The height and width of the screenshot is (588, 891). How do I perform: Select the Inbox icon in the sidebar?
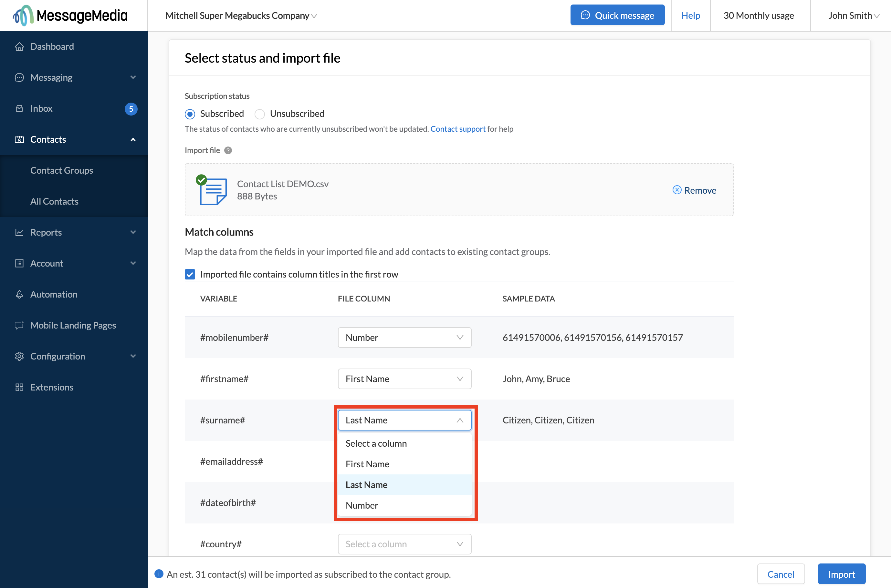point(19,108)
